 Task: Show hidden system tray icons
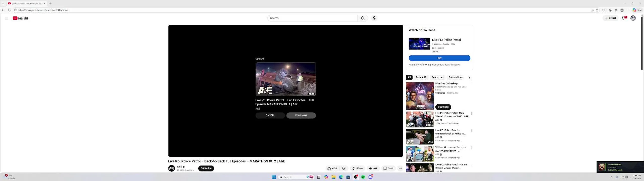pos(611,177)
